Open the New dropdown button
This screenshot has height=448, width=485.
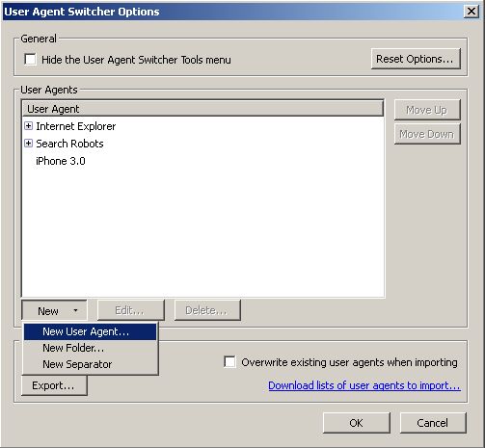pyautogui.click(x=54, y=310)
